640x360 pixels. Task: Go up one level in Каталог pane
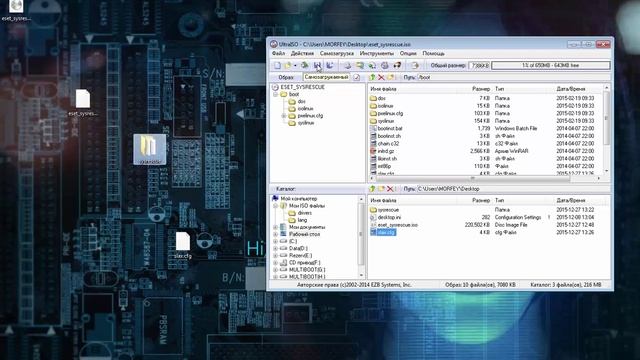(x=372, y=189)
